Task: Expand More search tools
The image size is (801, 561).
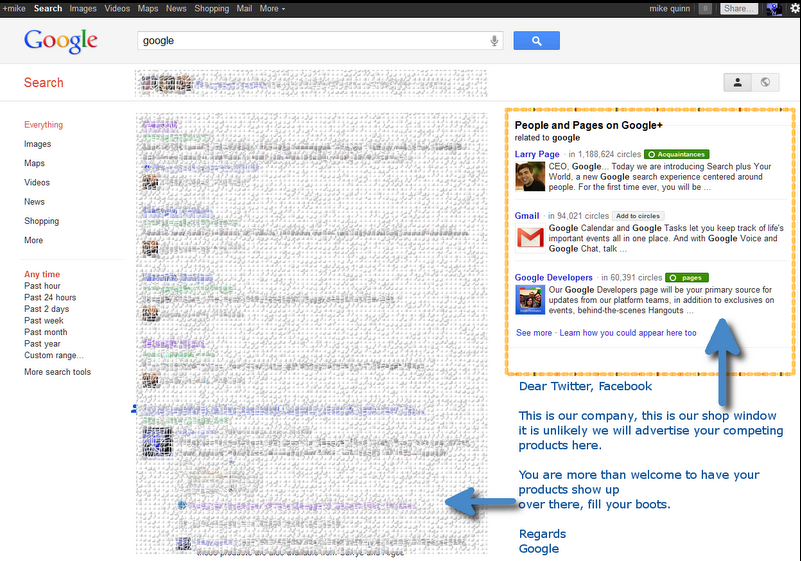Action: coord(57,372)
